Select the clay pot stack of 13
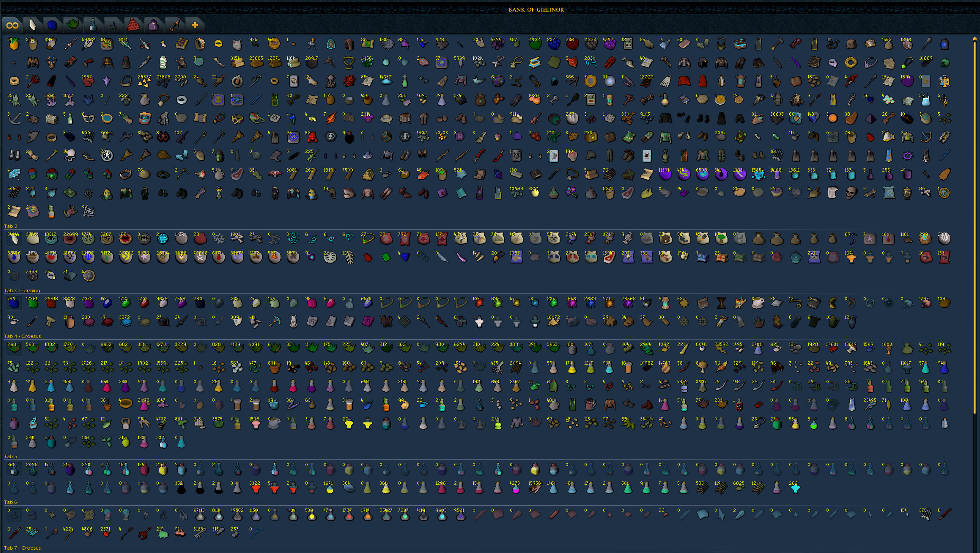This screenshot has height=553, width=980. (70, 322)
